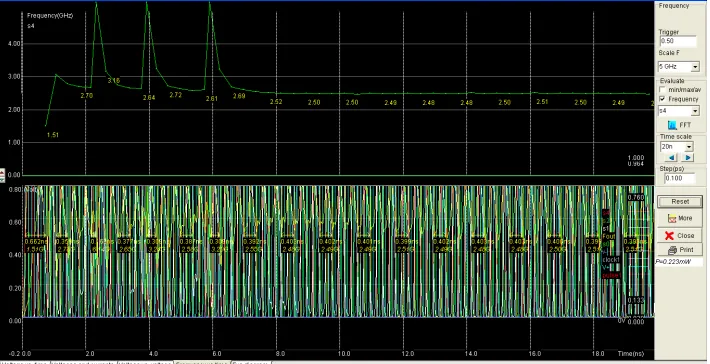710x364 pixels.
Task: Click the 2.51 frequency data label
Action: (542, 102)
